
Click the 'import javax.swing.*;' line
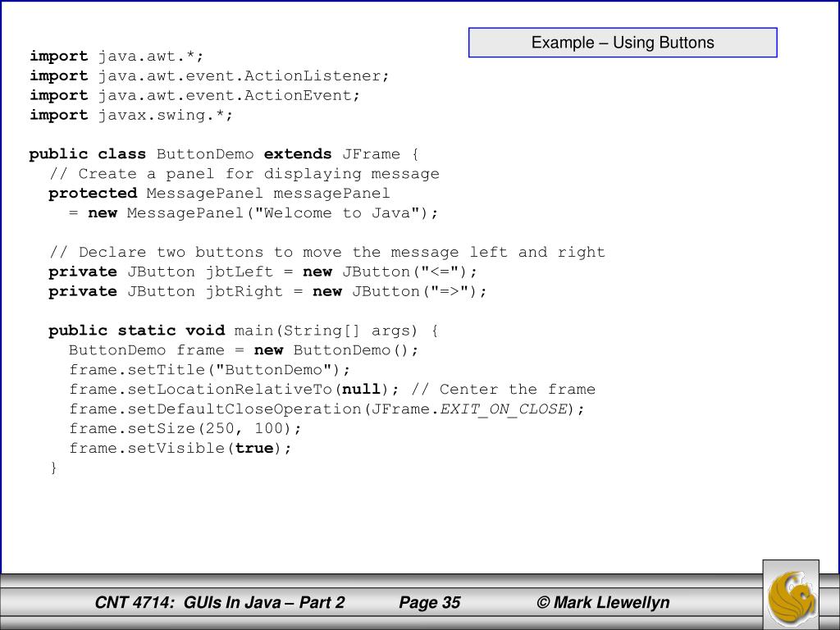tap(131, 115)
